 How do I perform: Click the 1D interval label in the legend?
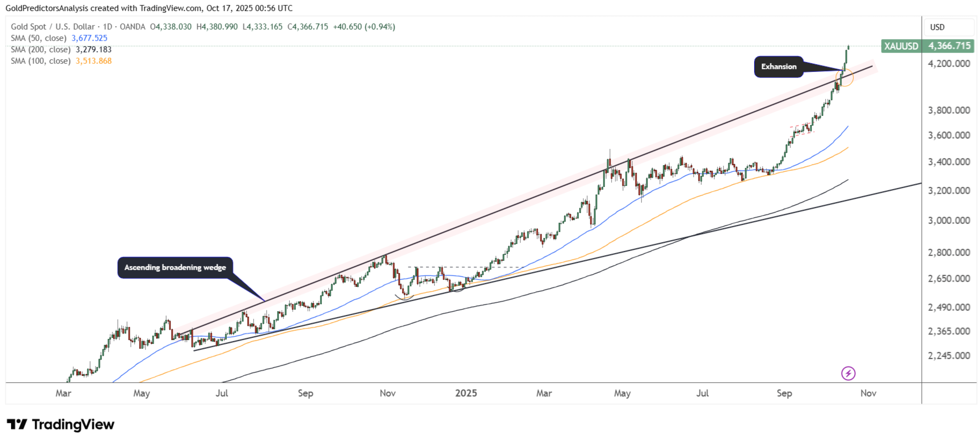(x=107, y=27)
